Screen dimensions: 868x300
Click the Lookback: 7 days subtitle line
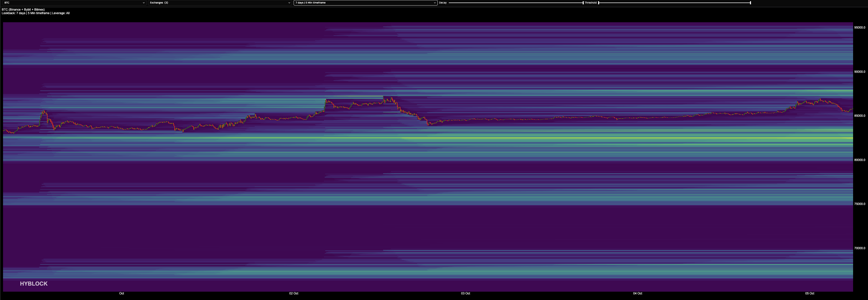coord(36,13)
